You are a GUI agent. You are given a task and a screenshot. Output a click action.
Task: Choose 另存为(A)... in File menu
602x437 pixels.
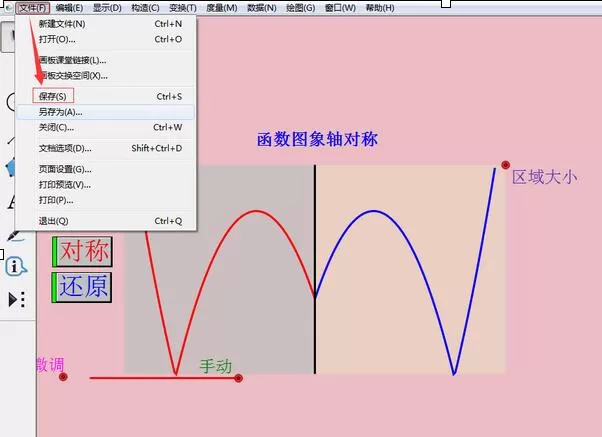click(x=106, y=112)
